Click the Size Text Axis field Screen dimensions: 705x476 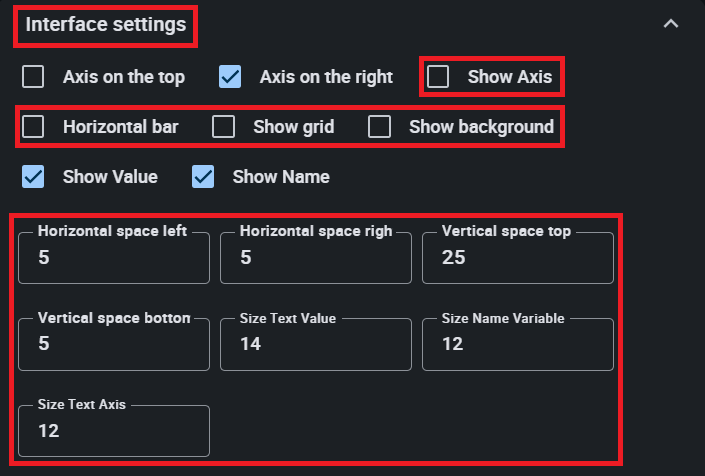pyautogui.click(x=113, y=431)
